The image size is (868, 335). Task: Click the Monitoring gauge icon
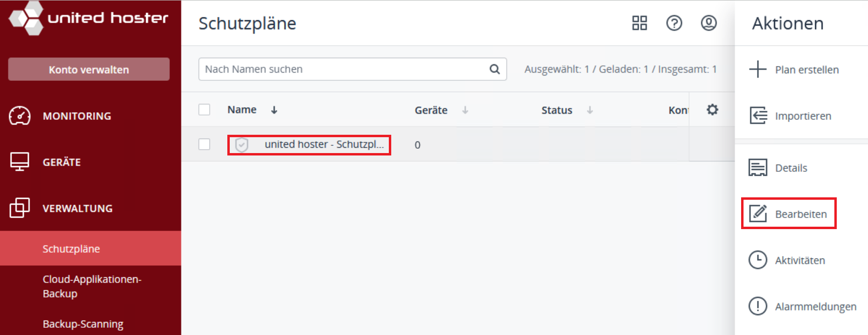pyautogui.click(x=20, y=116)
